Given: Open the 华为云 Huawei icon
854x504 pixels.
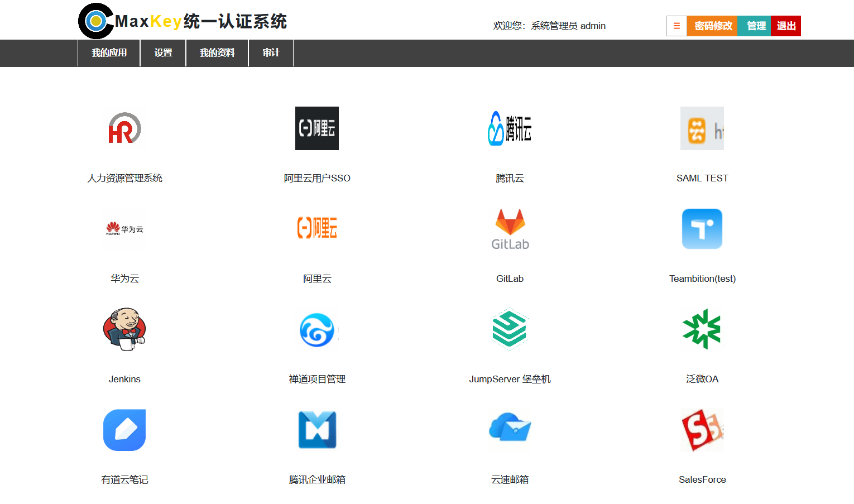Looking at the screenshot, I should pyautogui.click(x=124, y=229).
